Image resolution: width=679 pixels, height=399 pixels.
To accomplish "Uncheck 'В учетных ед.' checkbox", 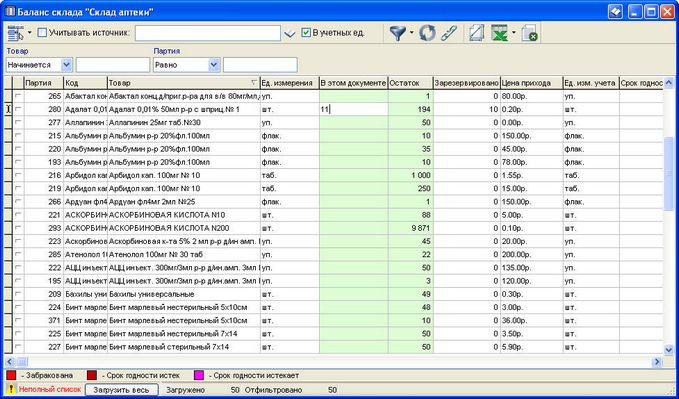I will 306,32.
